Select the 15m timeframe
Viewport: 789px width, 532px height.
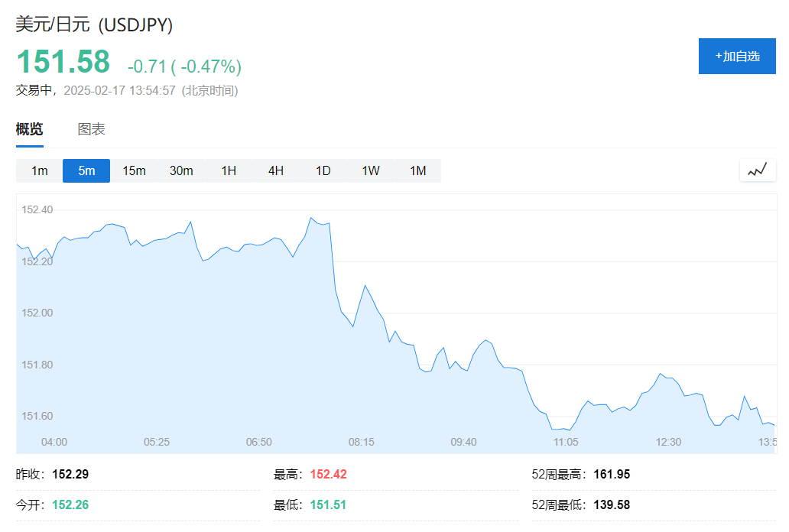134,170
